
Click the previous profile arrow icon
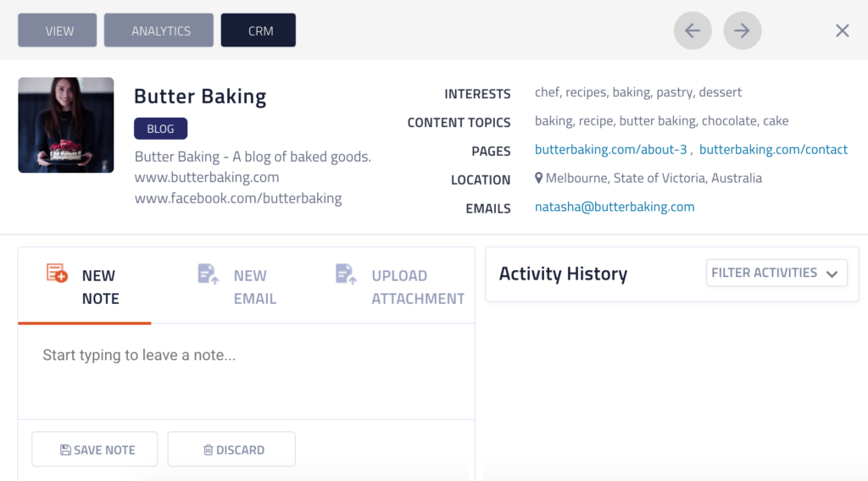pyautogui.click(x=693, y=31)
